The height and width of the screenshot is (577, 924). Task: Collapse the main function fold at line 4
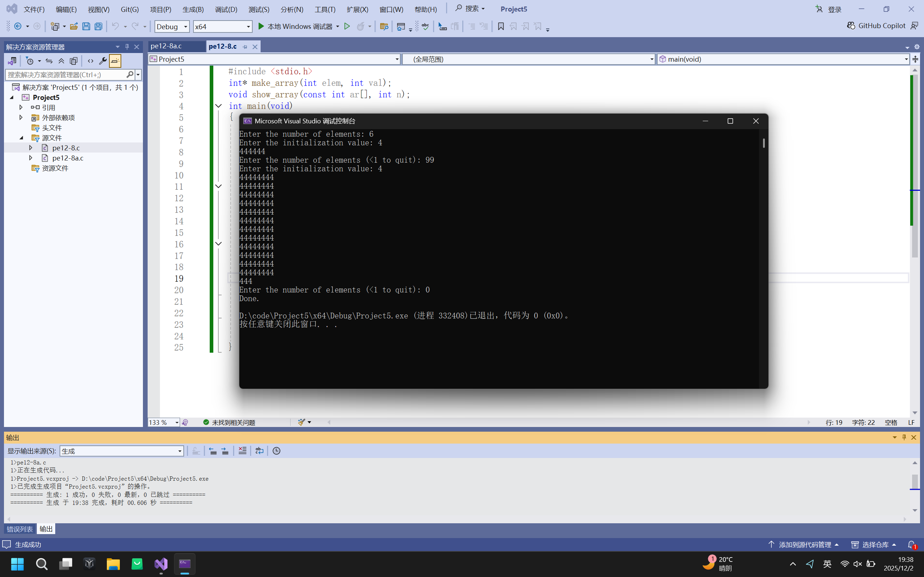(218, 106)
